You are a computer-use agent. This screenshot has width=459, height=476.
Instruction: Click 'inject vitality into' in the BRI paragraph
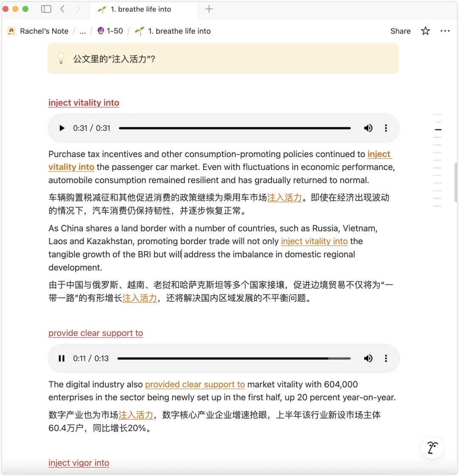(x=314, y=241)
